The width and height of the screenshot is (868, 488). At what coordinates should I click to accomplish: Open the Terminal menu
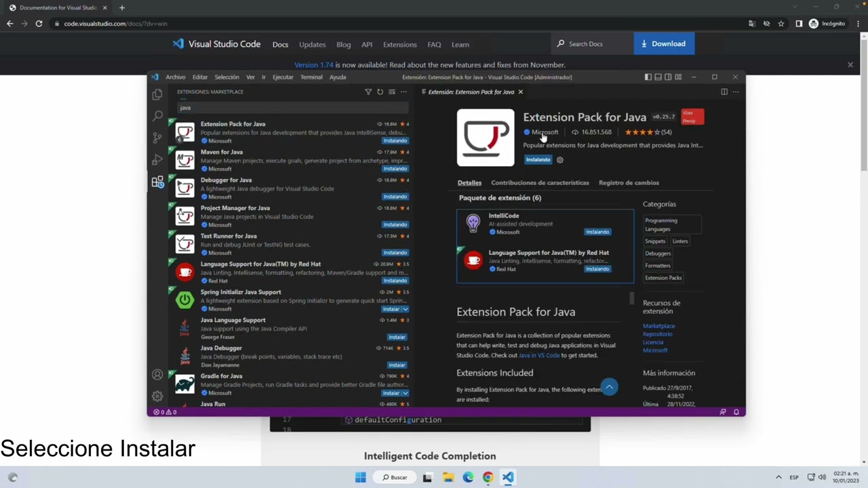311,77
